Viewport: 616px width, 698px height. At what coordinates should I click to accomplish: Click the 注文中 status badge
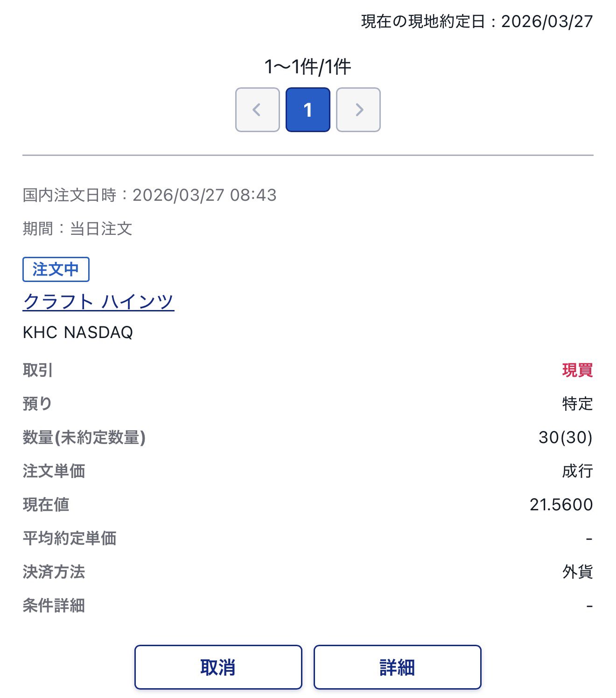[x=56, y=269]
